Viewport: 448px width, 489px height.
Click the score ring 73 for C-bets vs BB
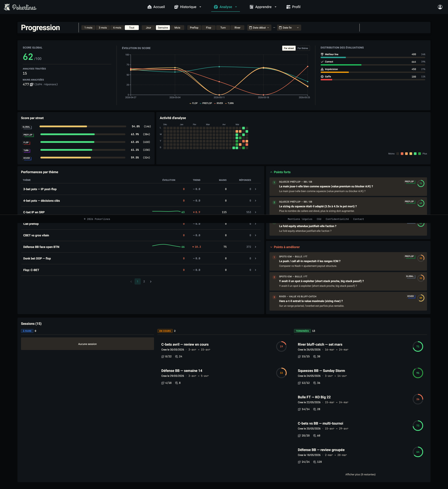(x=418, y=425)
